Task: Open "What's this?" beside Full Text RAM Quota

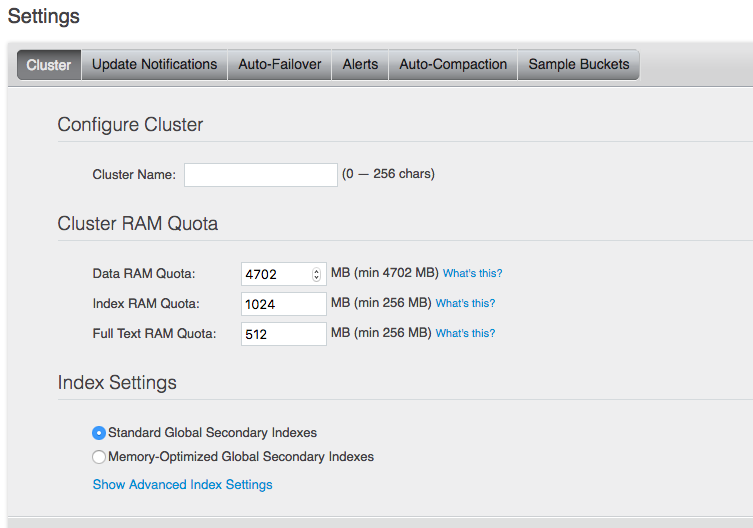Action: click(x=465, y=334)
